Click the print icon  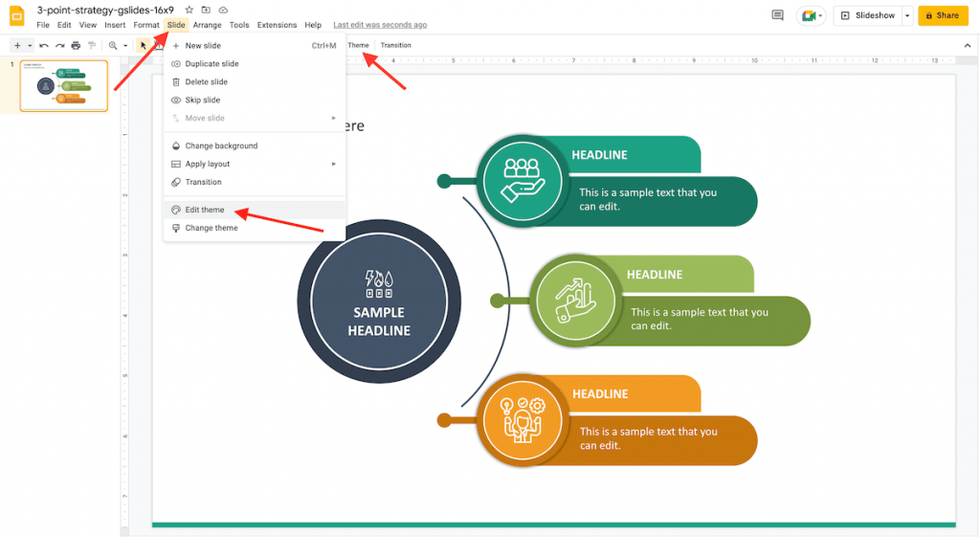[76, 45]
